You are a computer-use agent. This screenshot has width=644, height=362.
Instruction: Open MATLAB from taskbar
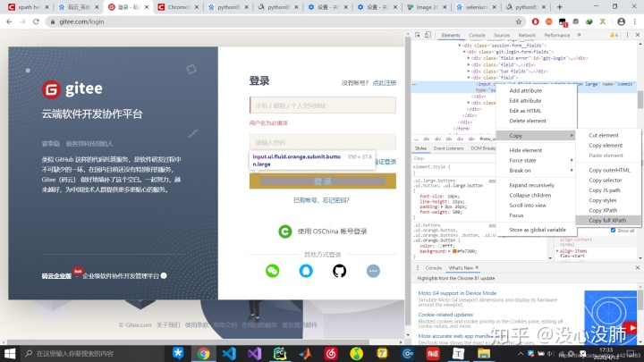click(x=305, y=353)
